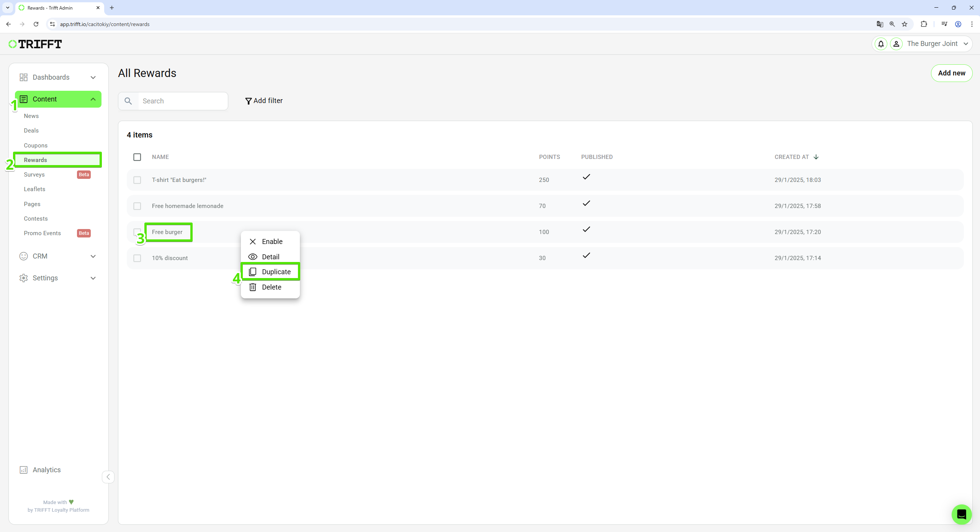Open the live chat bubble icon
Image resolution: width=980 pixels, height=532 pixels.
(x=961, y=514)
